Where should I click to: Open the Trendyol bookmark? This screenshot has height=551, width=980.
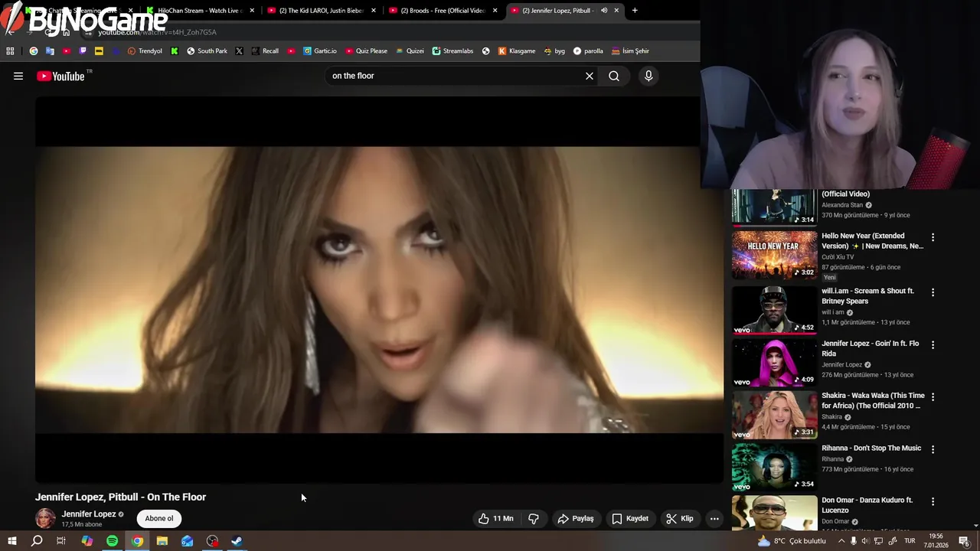pos(145,51)
